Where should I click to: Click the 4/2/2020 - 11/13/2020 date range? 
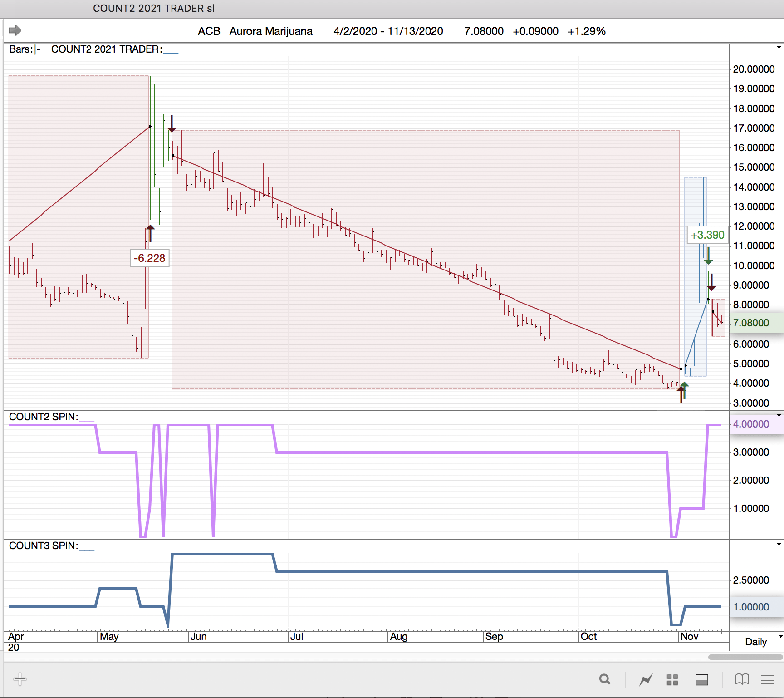388,31
